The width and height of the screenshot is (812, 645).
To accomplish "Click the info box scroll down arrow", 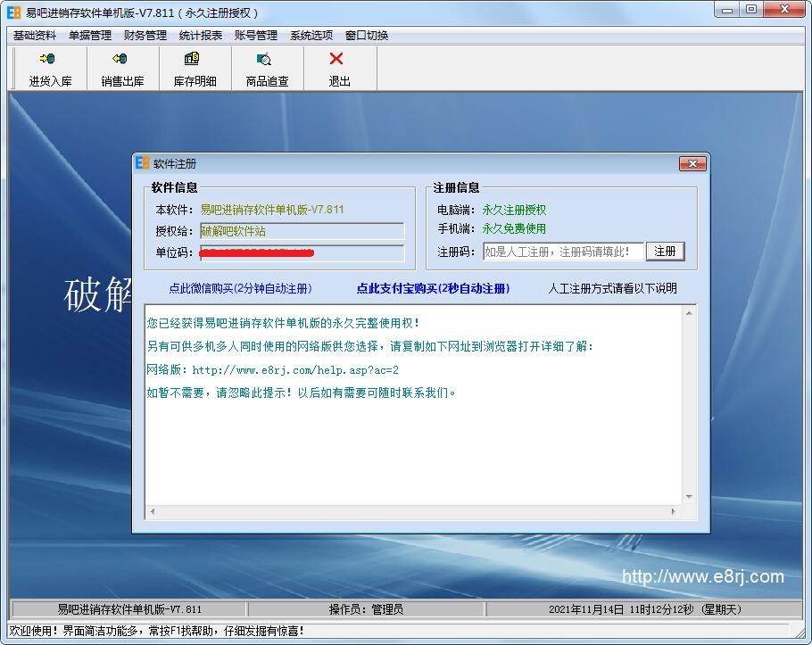I will click(x=689, y=496).
